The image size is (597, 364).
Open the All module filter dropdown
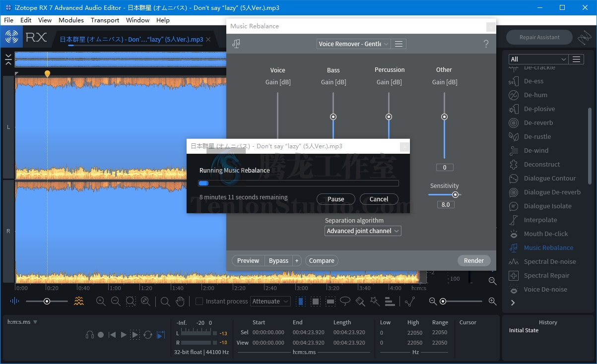(x=538, y=59)
